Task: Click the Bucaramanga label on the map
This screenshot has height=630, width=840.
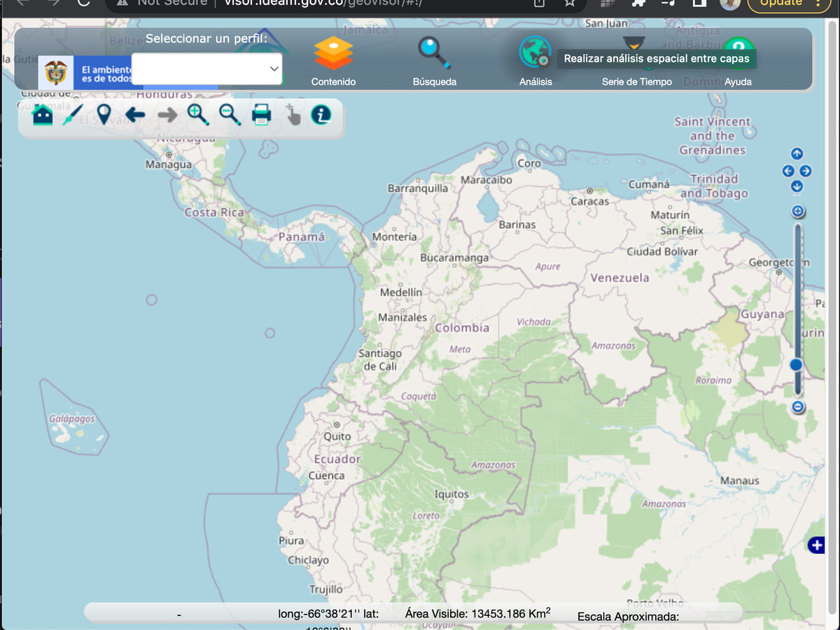Action: (454, 258)
